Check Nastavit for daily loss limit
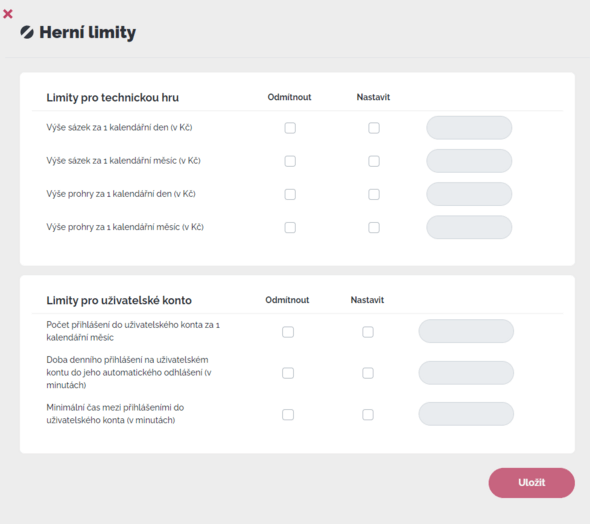This screenshot has width=590, height=524. [x=374, y=194]
